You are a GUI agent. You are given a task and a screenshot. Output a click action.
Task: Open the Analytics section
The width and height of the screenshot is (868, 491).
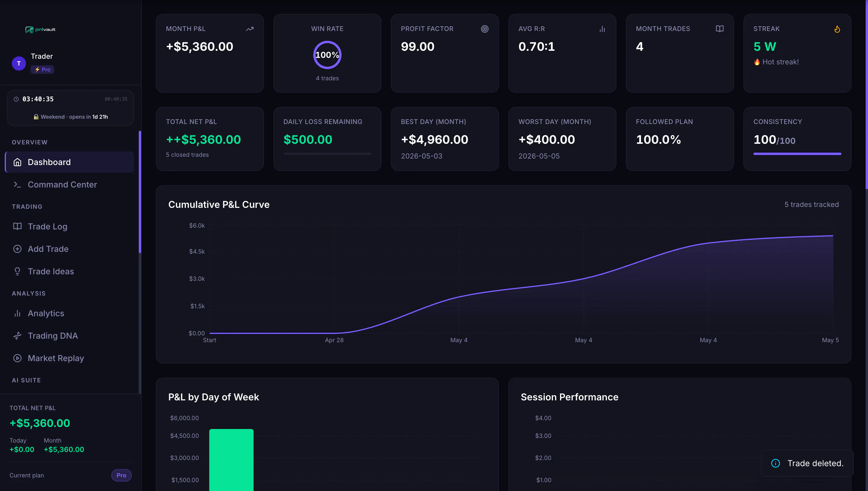click(x=70, y=313)
